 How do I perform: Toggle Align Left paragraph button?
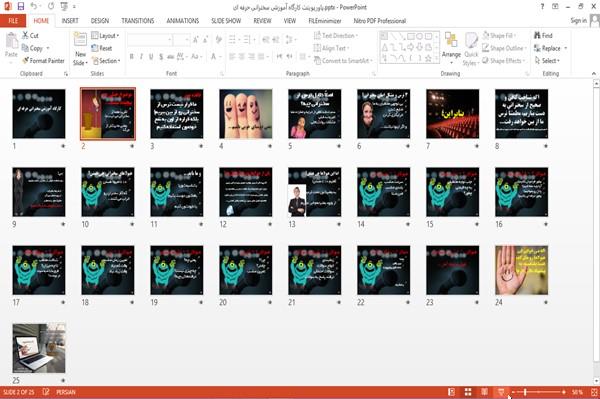[232, 57]
